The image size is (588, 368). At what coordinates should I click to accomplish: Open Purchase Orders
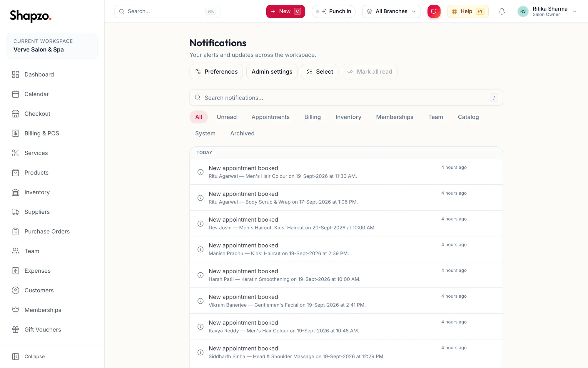click(x=52, y=231)
